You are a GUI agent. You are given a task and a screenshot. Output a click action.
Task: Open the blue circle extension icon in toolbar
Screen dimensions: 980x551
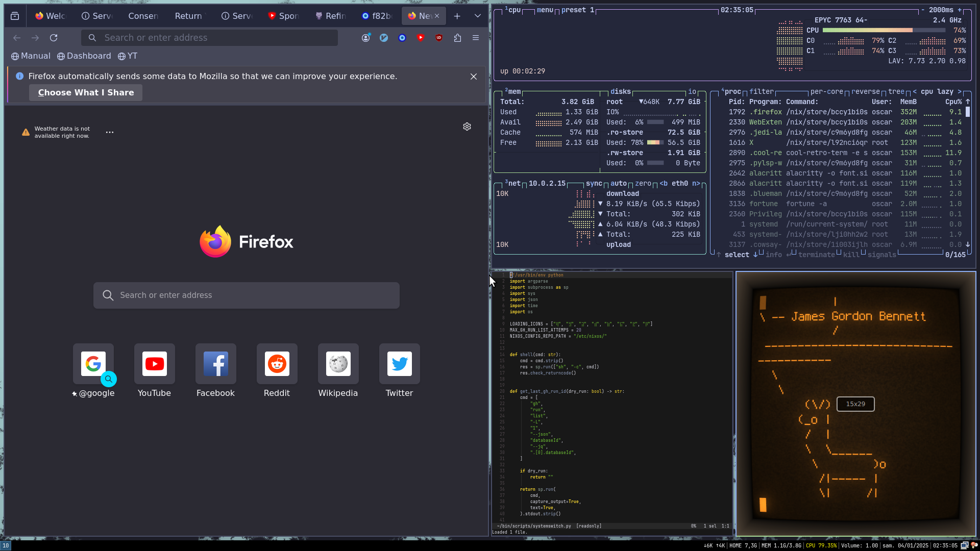(402, 38)
